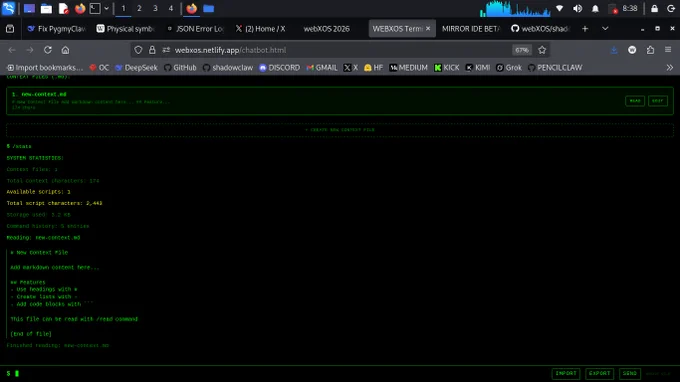680x382 pixels.
Task: Open the HF bookmark
Action: (x=373, y=68)
